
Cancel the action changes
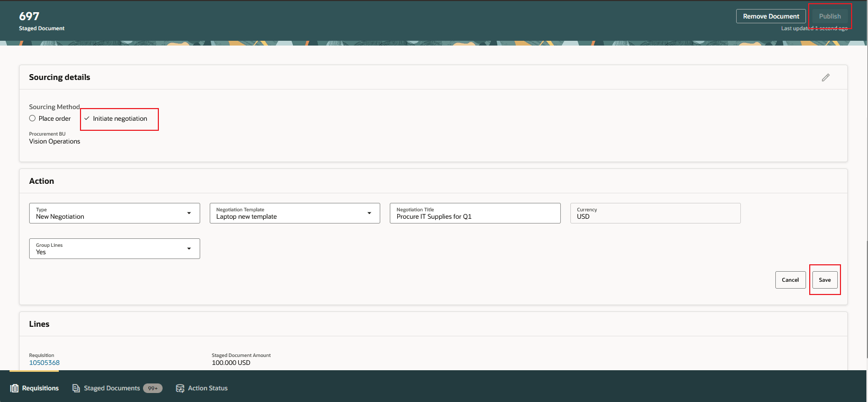pos(791,280)
